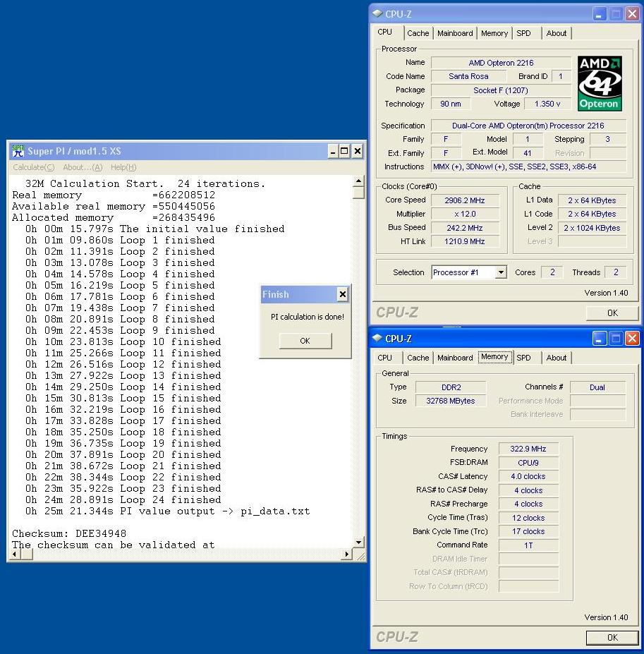Click the memory Type value DDR2

point(451,387)
